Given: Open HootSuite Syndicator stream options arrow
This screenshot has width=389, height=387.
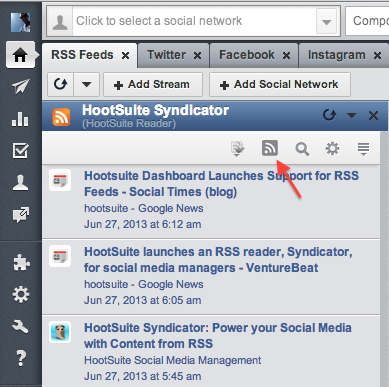Looking at the screenshot, I should coord(351,115).
